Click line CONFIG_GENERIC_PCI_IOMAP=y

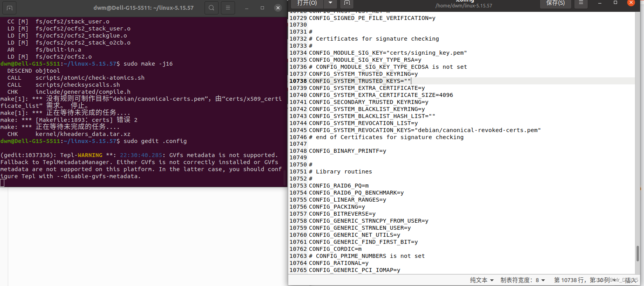pyautogui.click(x=355, y=270)
